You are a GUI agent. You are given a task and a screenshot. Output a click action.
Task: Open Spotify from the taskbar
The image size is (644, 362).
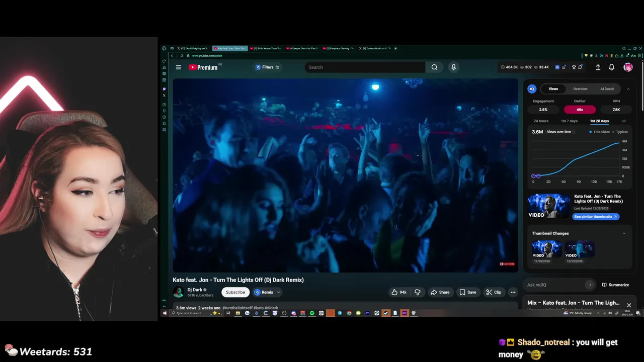312,313
